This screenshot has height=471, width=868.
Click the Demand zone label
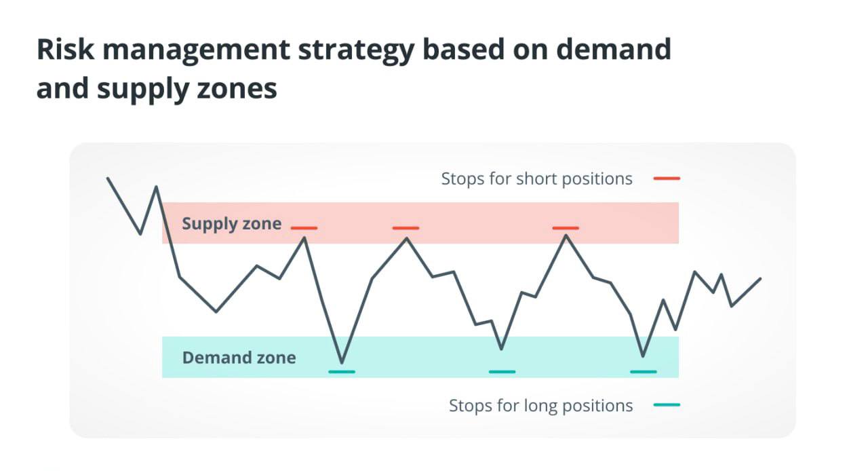click(239, 358)
